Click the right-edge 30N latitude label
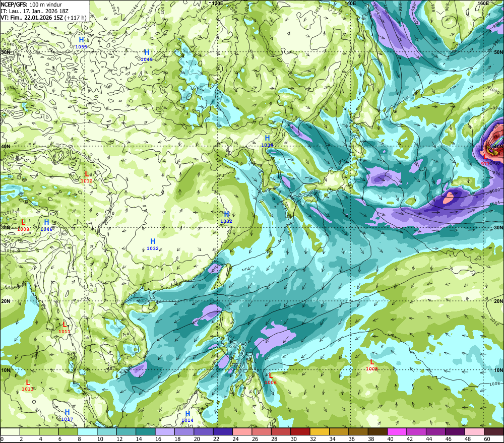The height and width of the screenshot is (443, 504). [498, 228]
